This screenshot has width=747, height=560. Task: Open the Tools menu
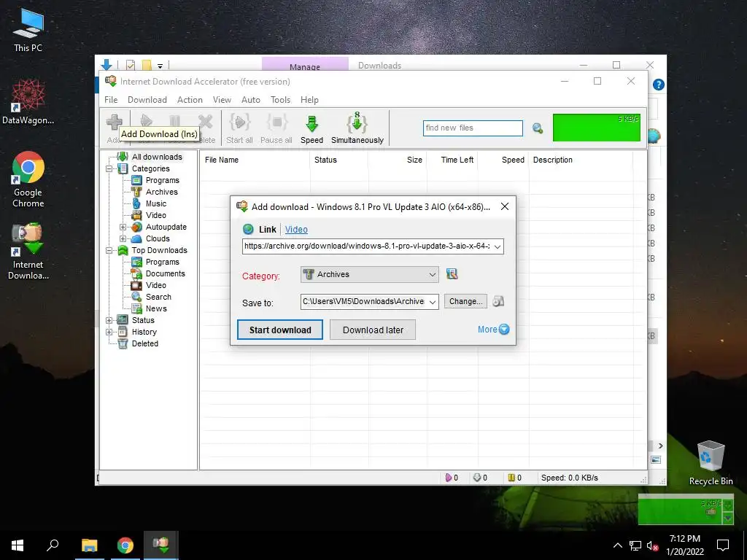click(281, 99)
